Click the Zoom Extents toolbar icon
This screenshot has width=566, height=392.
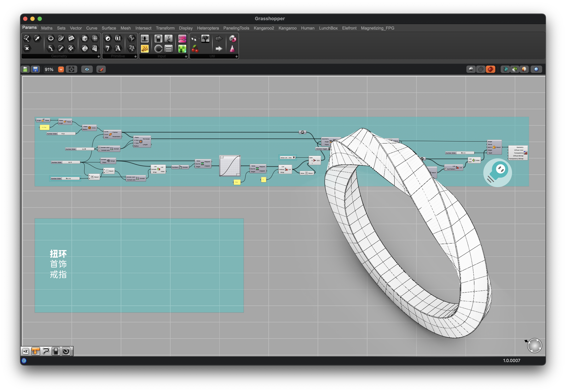71,69
